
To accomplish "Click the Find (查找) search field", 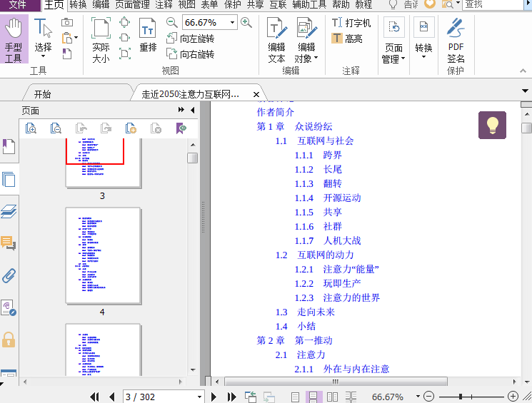I will (493, 4).
